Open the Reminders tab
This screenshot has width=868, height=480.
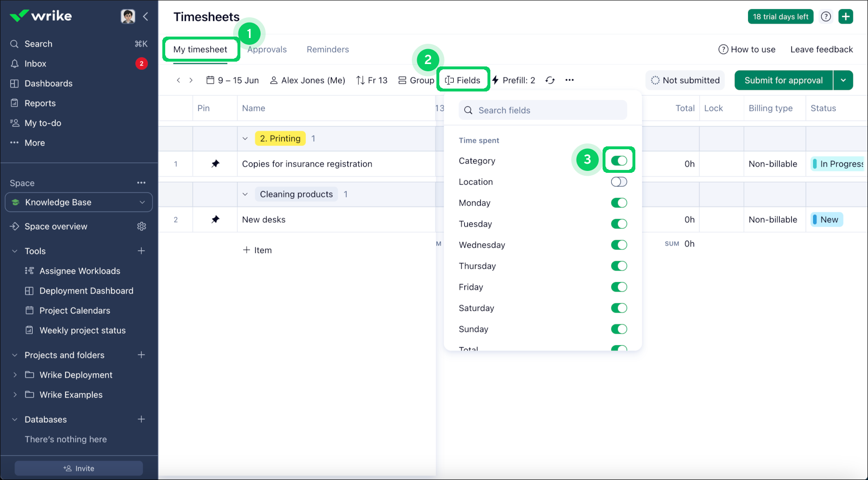coord(328,50)
